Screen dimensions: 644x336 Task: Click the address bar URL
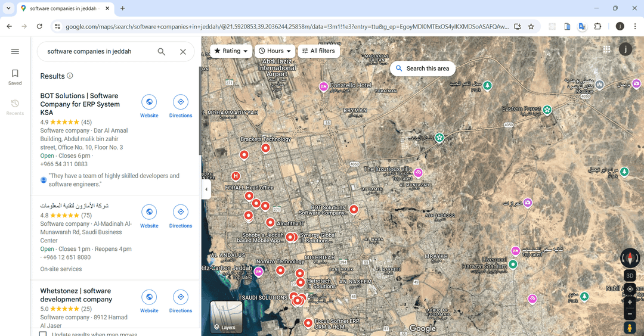[x=287, y=27]
